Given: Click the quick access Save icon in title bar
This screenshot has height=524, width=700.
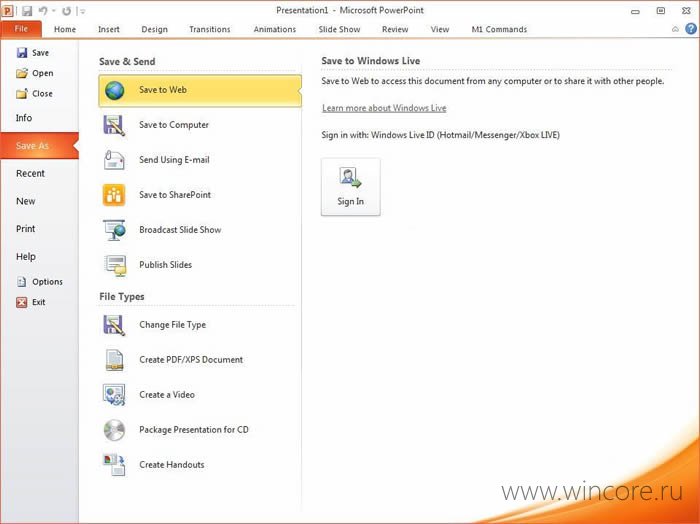Looking at the screenshot, I should [x=27, y=11].
